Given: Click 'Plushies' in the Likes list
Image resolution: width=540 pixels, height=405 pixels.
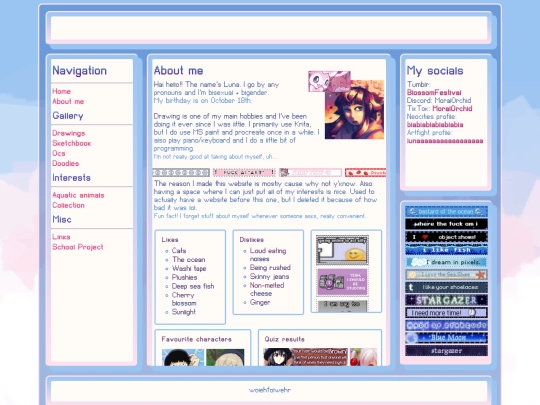Looking at the screenshot, I should coord(185,277).
